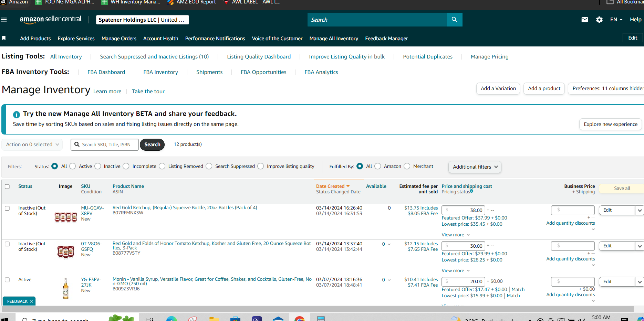Open Edit dropdown arrow for 0T-V8O6-GSFQ
Image resolution: width=644 pixels, height=321 pixels.
tap(640, 246)
